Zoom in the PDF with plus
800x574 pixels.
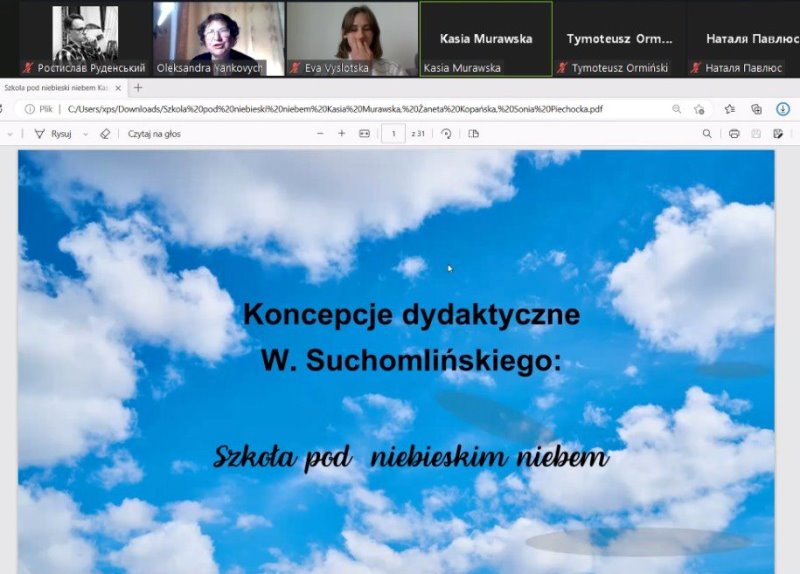point(342,134)
